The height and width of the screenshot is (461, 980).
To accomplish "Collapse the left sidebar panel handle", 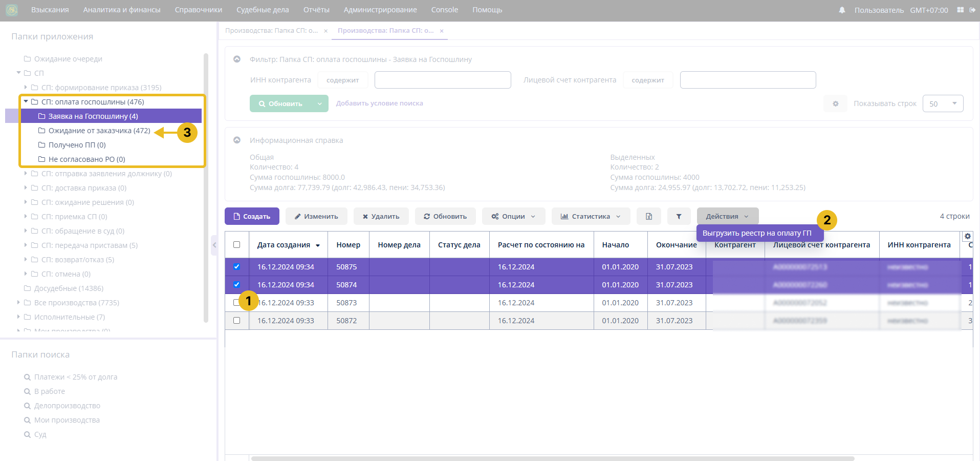I will (x=214, y=245).
